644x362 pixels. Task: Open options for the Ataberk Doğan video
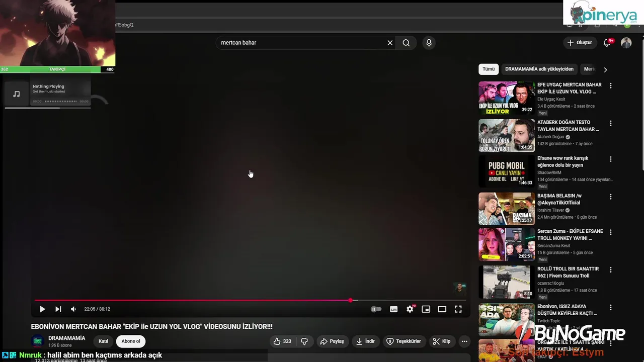[x=611, y=123]
